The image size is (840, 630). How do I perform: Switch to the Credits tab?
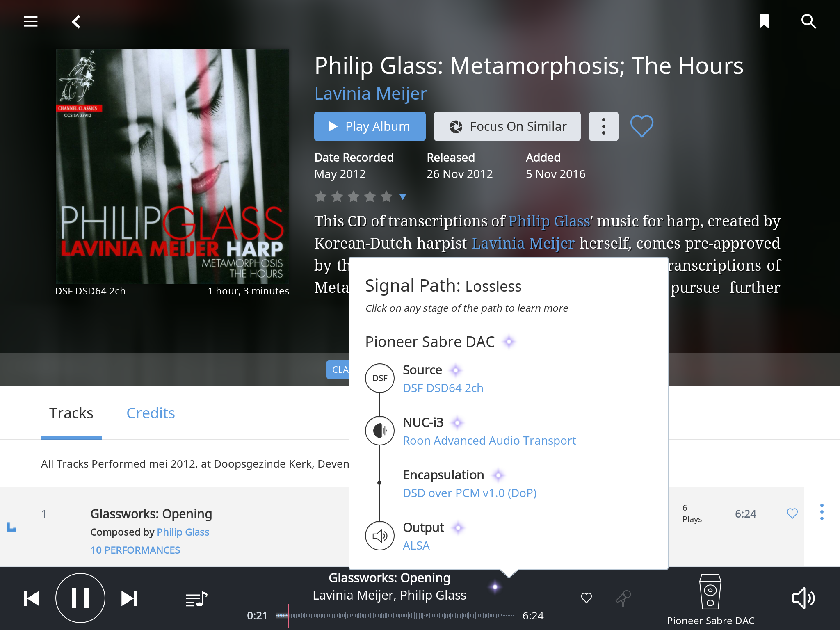click(151, 413)
